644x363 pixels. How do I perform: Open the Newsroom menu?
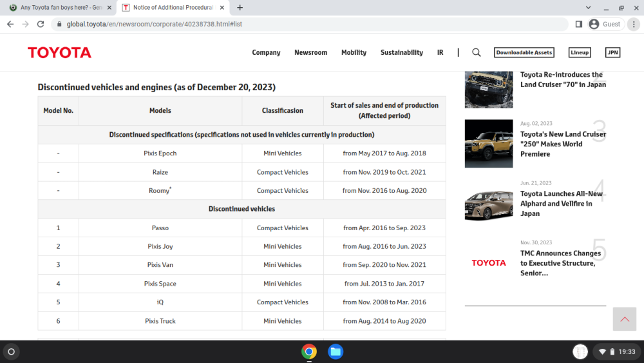(x=310, y=52)
